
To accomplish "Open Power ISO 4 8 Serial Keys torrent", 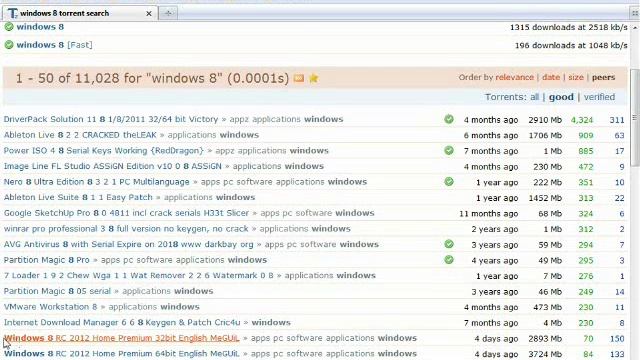I will [x=104, y=151].
